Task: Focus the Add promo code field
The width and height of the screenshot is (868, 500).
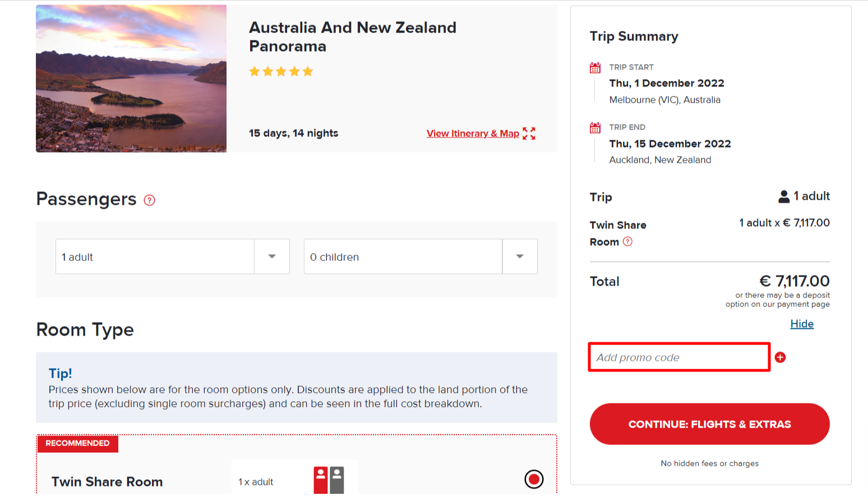Action: click(x=679, y=357)
